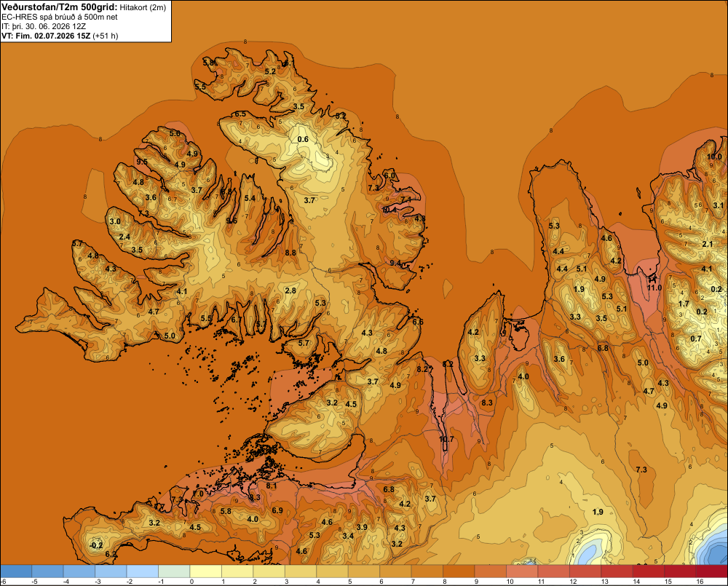The width and height of the screenshot is (728, 586).
Task: Click the 9.5 temperature reading
Action: pyautogui.click(x=142, y=162)
